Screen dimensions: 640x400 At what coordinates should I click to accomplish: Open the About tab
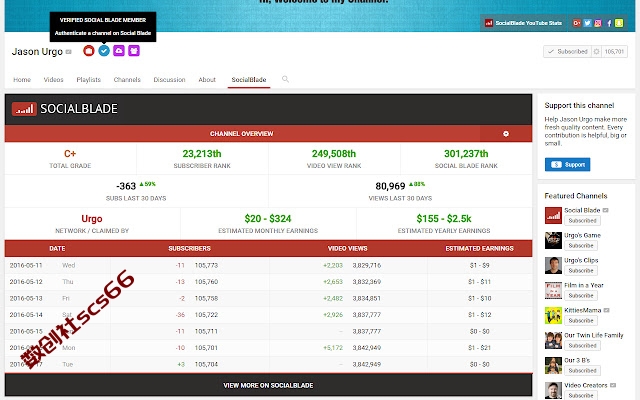click(x=207, y=80)
